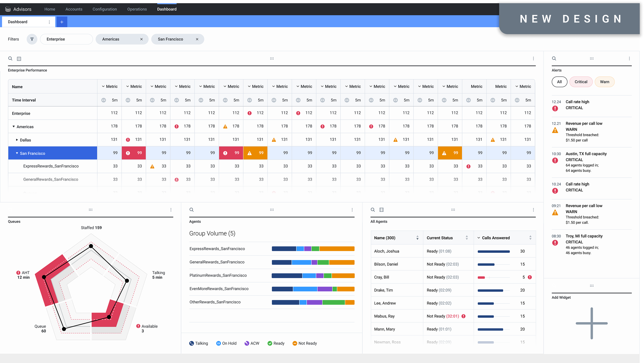This screenshot has width=644, height=363.
Task: Open search in Enterprise Performance panel
Action: [x=10, y=59]
